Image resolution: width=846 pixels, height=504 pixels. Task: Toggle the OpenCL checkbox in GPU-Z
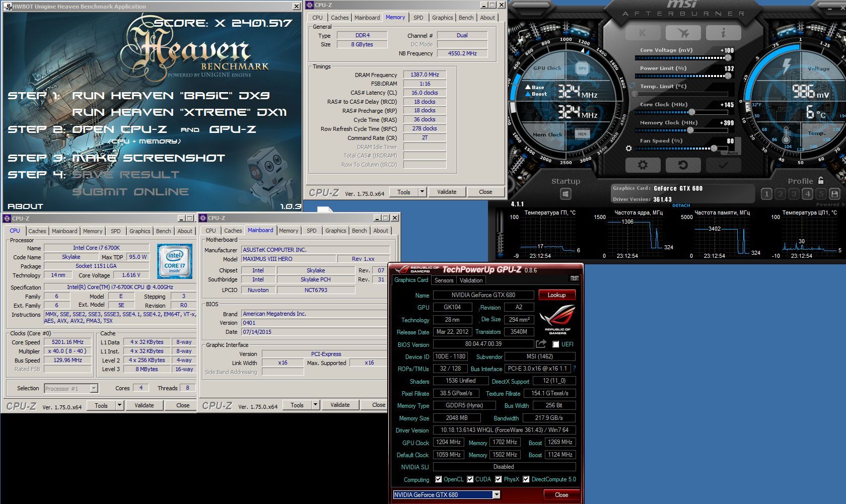point(438,479)
